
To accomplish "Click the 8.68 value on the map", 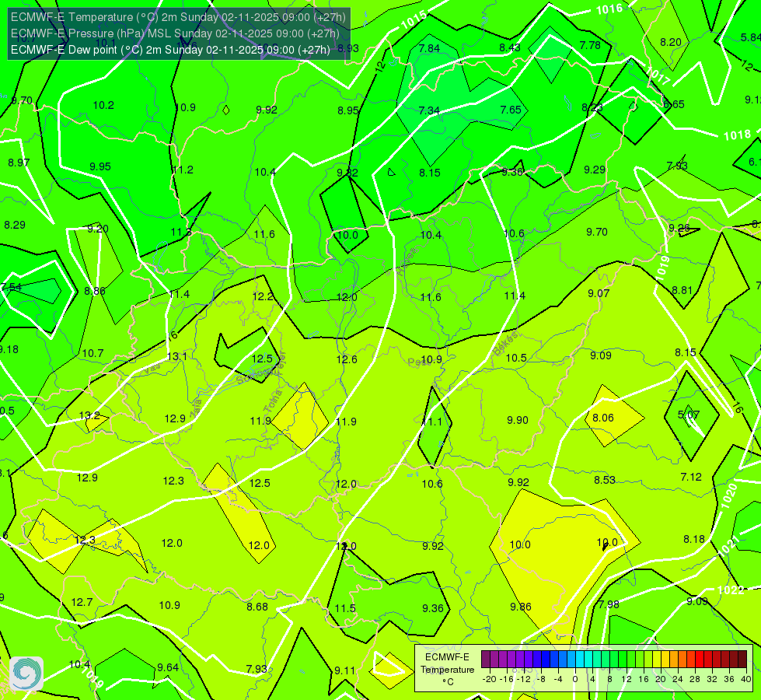I will [257, 606].
